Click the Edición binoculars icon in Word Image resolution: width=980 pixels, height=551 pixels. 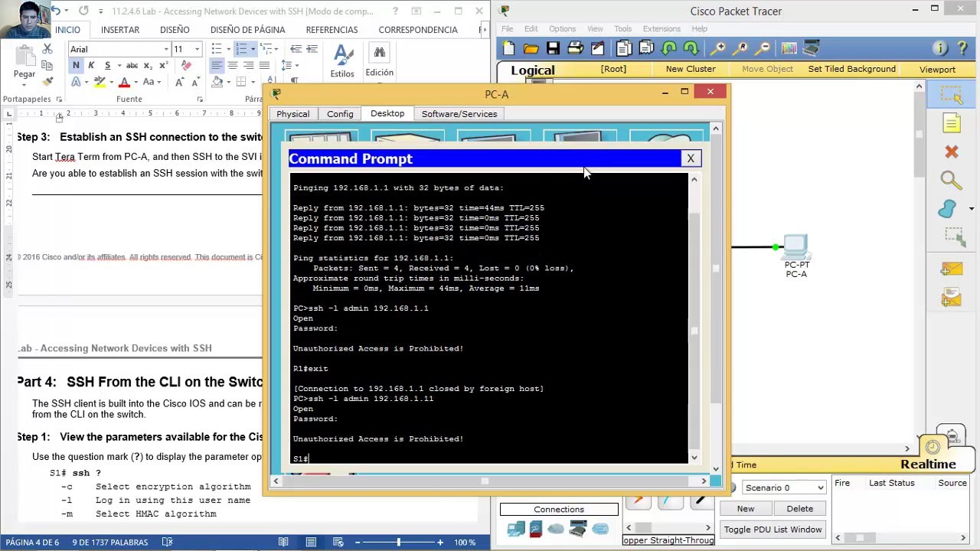click(379, 61)
